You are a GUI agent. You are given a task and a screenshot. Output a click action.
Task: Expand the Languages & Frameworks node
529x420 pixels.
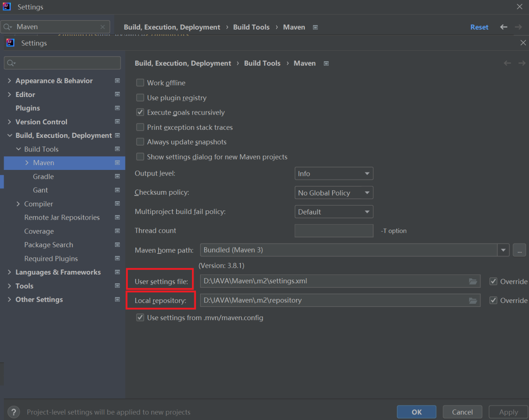pos(9,272)
